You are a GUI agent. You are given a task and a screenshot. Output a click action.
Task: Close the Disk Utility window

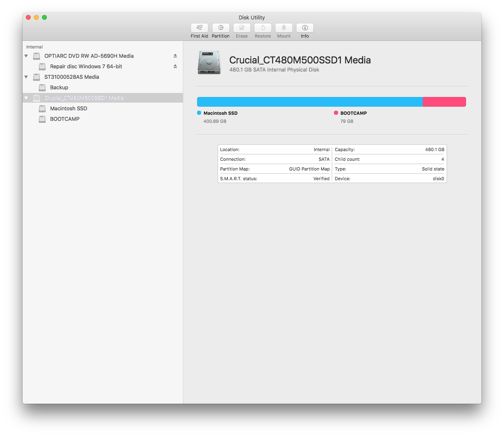point(28,17)
